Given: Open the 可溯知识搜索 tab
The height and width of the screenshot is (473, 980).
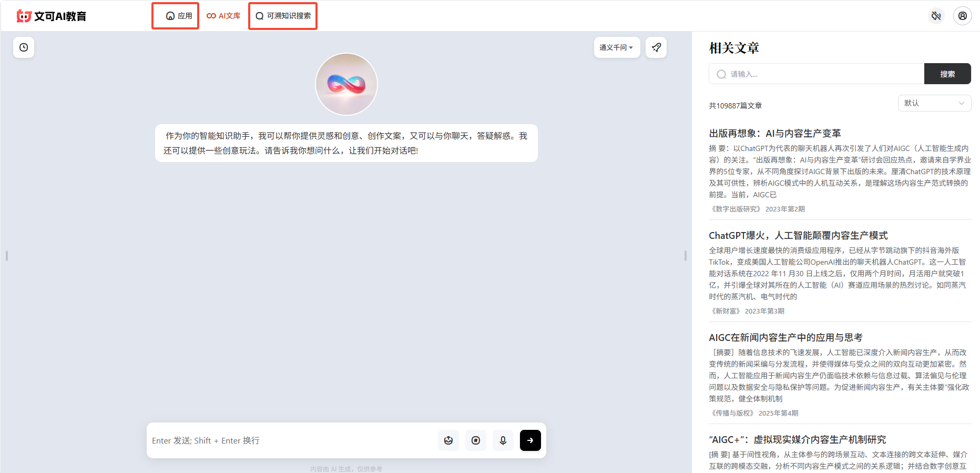Looking at the screenshot, I should [283, 16].
